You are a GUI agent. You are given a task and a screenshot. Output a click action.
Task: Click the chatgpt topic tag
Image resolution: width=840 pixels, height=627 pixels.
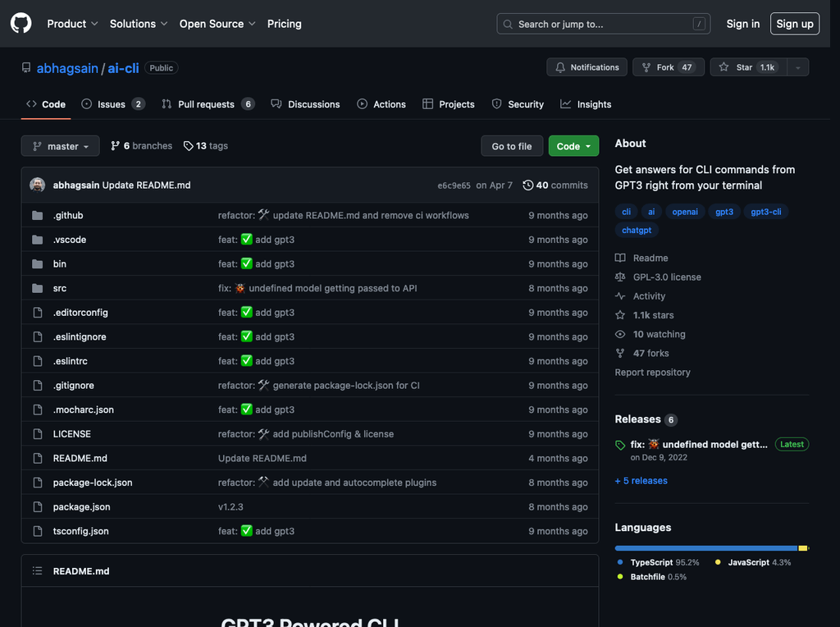click(637, 230)
